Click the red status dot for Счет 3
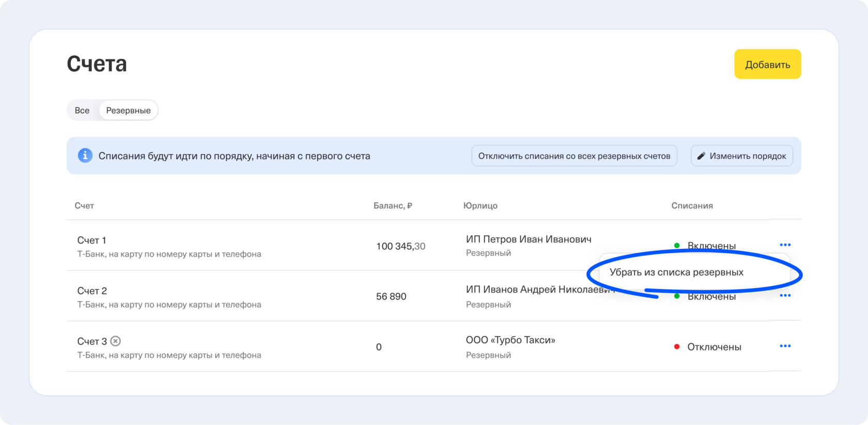 point(677,347)
